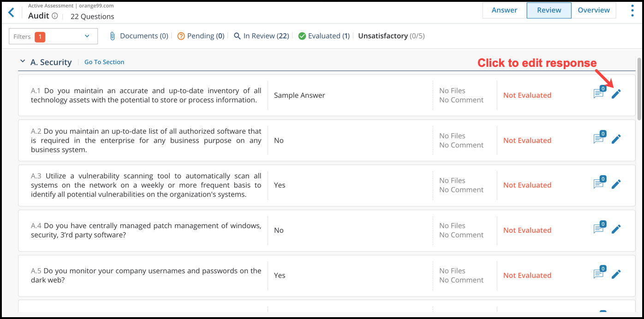Show Audit info tooltip icon
644x319 pixels.
tap(54, 16)
